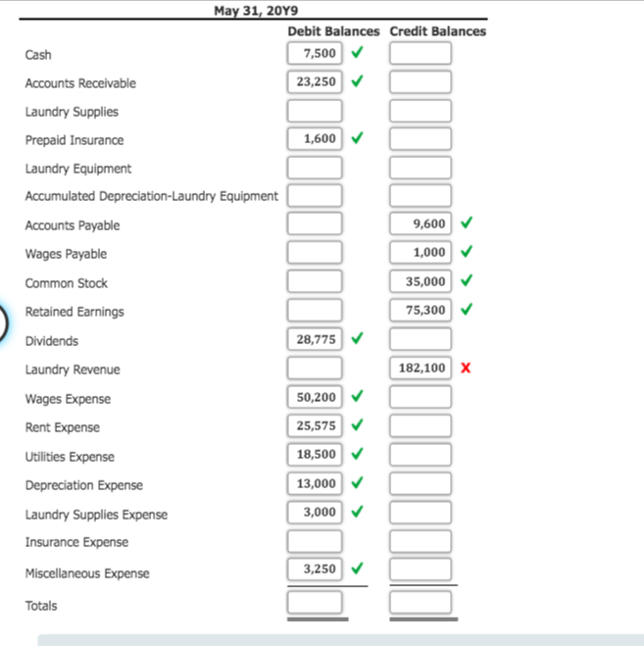Click green checkmark beside Cash amount
This screenshot has height=646, width=644.
pos(357,52)
